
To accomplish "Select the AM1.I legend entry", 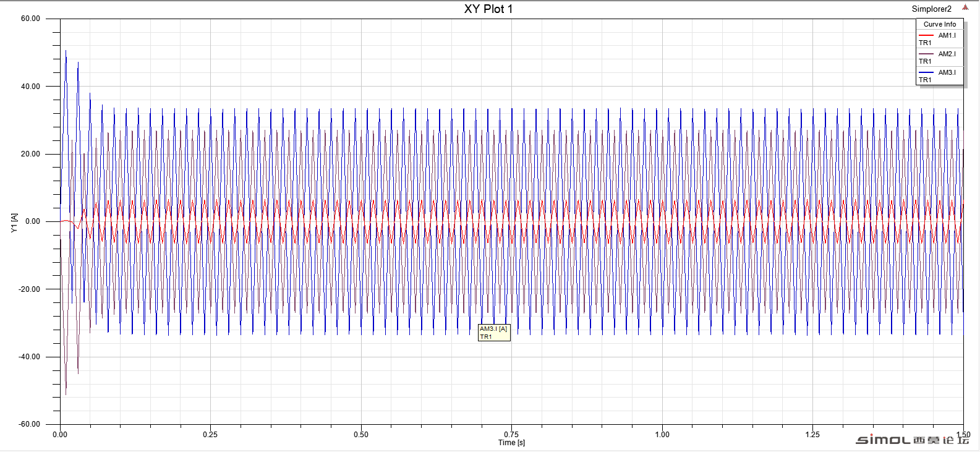I will click(x=940, y=39).
